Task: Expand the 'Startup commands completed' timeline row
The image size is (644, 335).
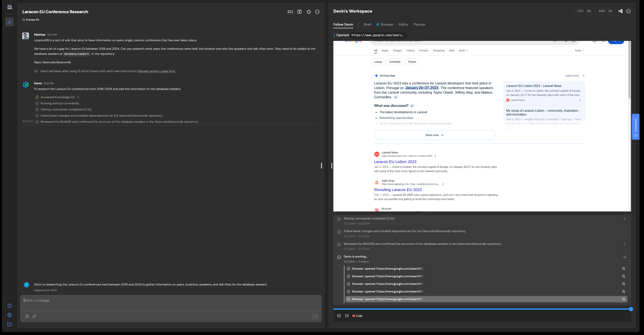Action: point(625,219)
